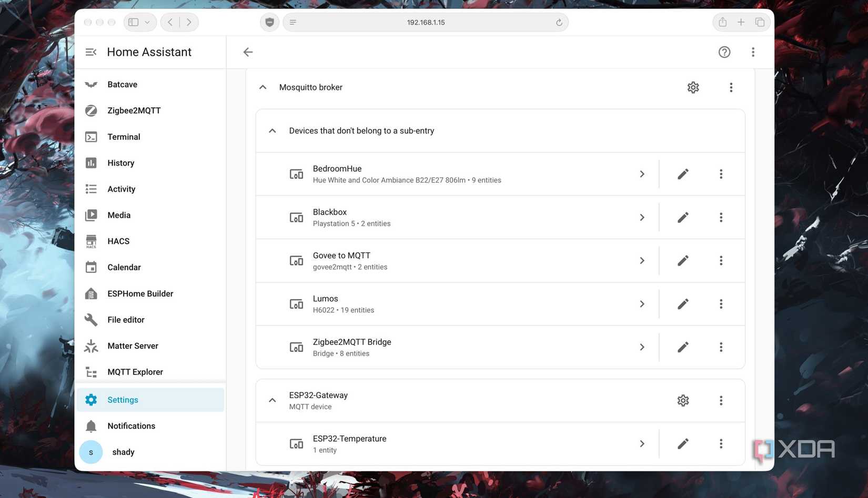Collapse Devices that don't belong to a sub-entry
Screen dimensions: 868x498
tap(272, 131)
